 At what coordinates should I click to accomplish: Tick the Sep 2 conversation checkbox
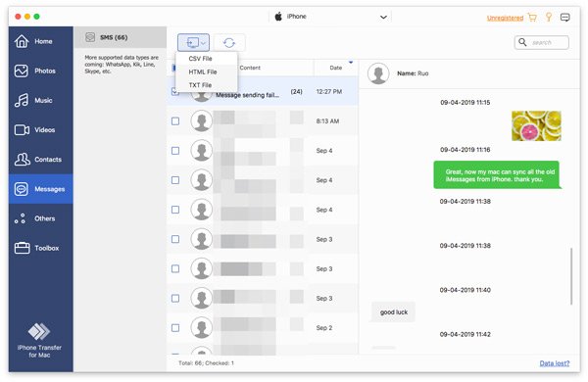(175, 328)
